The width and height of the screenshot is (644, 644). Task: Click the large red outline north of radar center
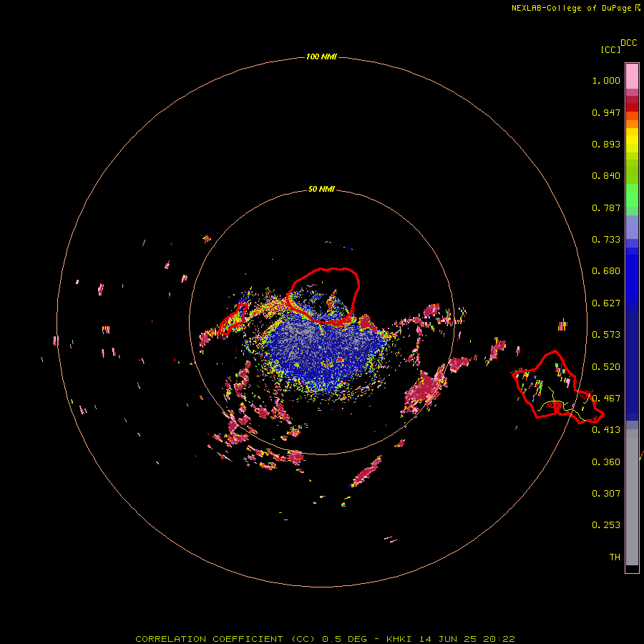323,296
